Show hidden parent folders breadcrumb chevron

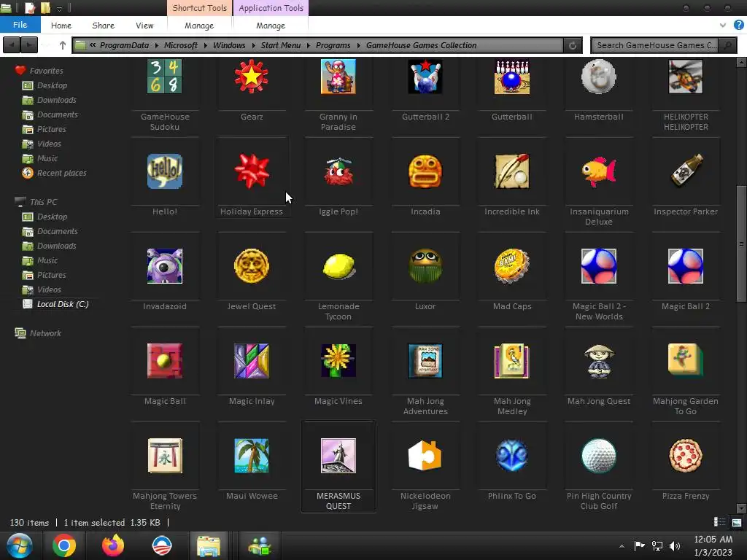pos(93,45)
